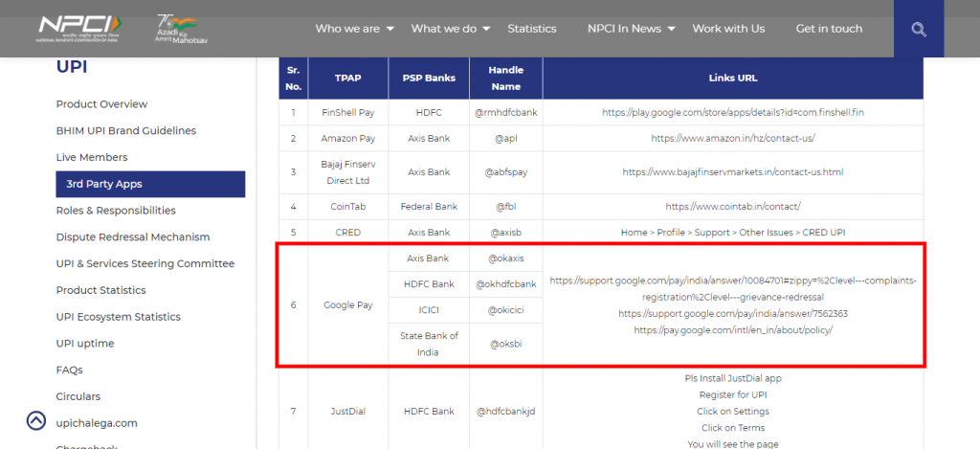Click the FinShell Pay Play Store URL
980x449 pixels.
(x=733, y=112)
